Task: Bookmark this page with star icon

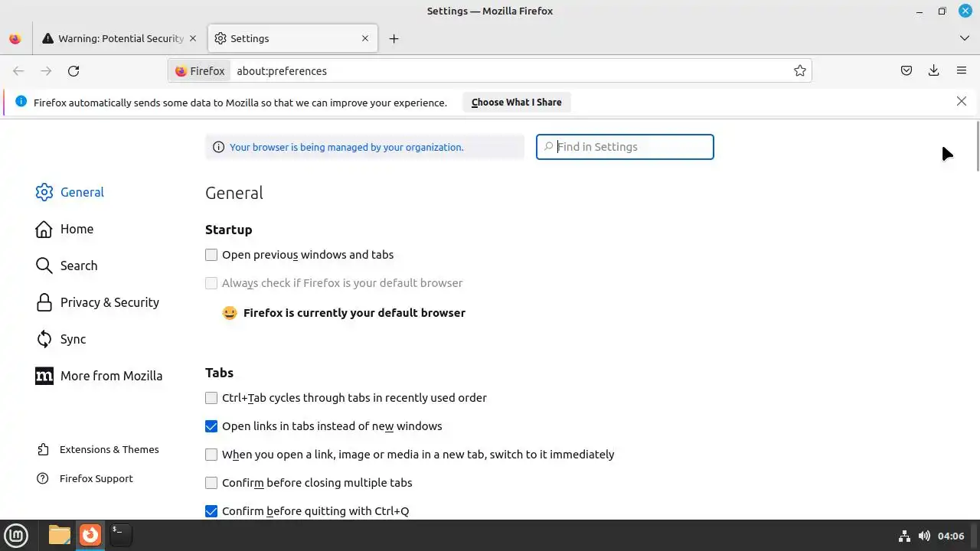Action: 800,71
